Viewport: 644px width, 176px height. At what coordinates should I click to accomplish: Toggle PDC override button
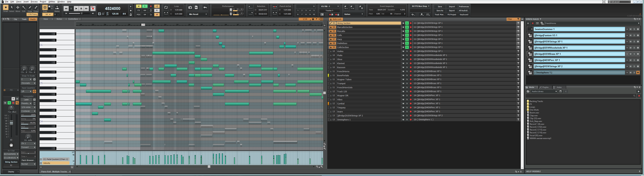click(x=138, y=14)
